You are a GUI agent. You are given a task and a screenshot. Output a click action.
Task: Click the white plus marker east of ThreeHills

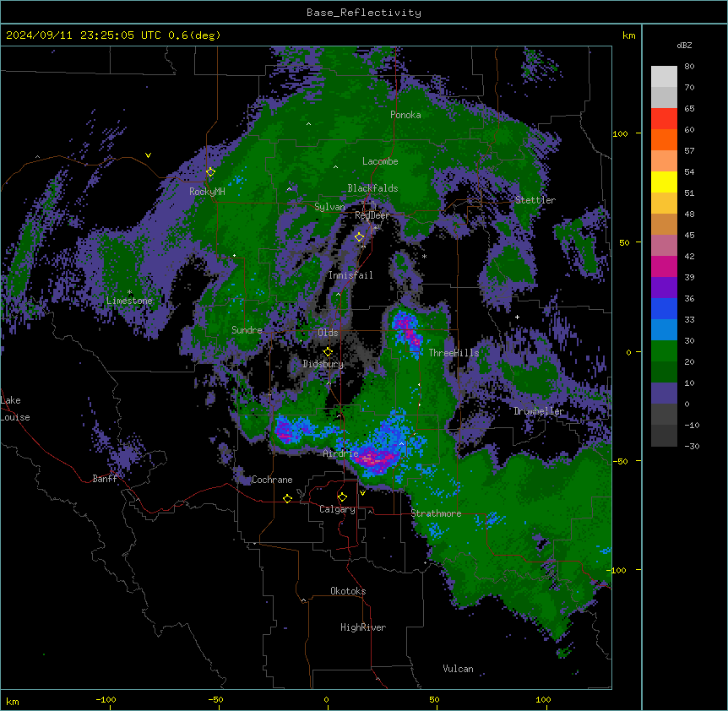pos(517,317)
